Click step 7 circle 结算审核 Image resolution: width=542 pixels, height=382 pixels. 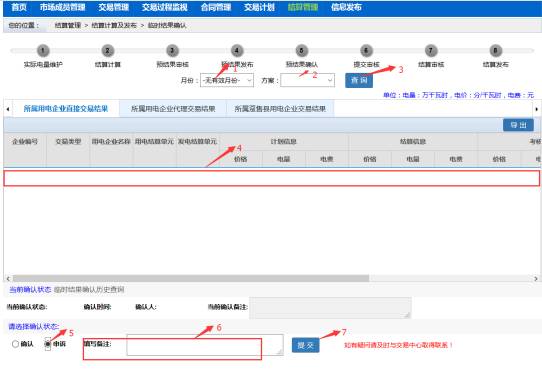[x=431, y=51]
